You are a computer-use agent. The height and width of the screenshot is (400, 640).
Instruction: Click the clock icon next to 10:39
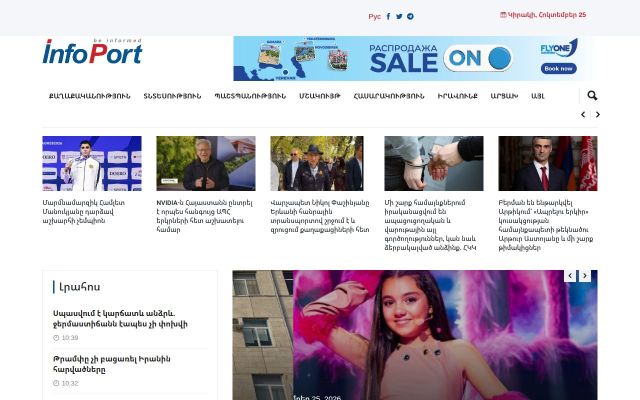click(x=56, y=338)
